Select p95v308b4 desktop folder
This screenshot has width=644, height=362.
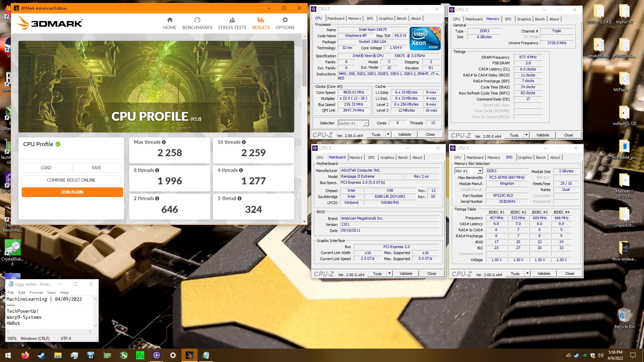[624, 48]
